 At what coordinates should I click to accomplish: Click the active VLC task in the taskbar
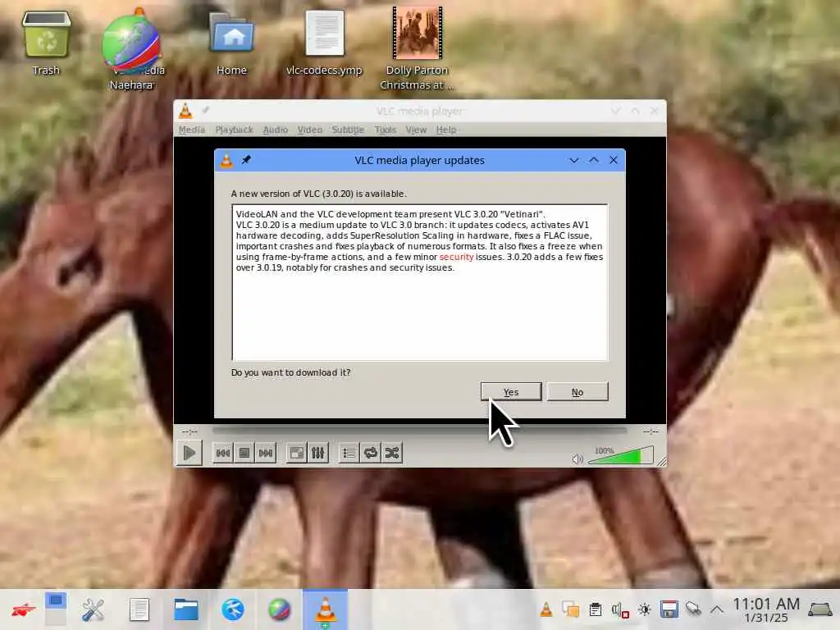[325, 609]
